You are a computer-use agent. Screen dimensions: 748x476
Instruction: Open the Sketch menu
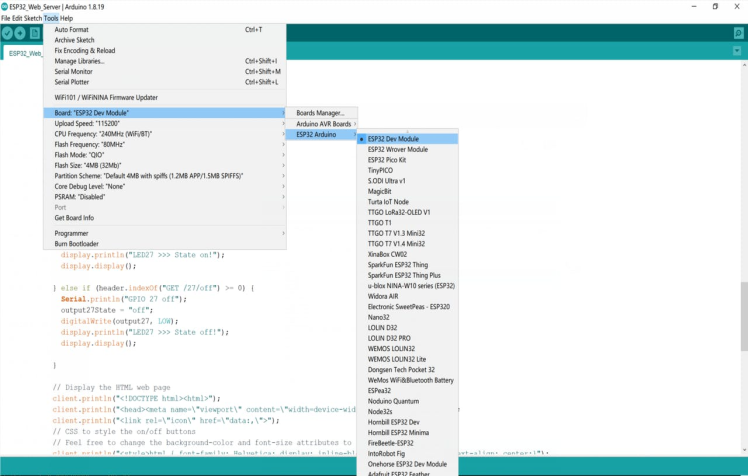[x=32, y=18]
